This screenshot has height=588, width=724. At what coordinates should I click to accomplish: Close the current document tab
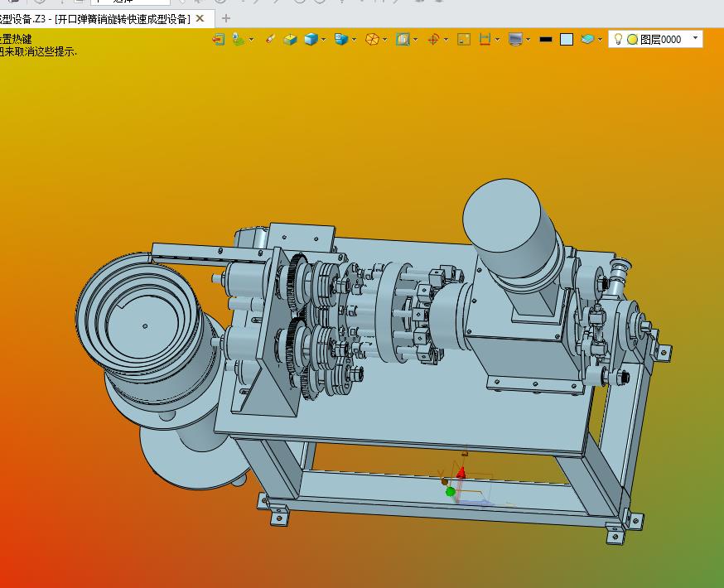point(200,18)
